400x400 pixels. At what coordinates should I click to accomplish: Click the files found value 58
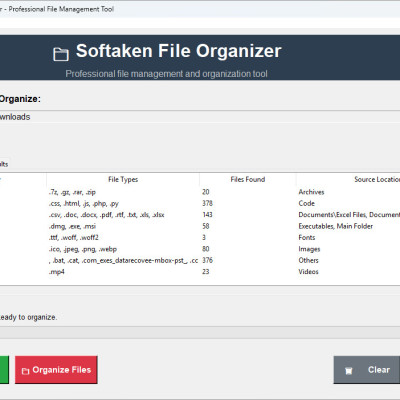click(206, 226)
